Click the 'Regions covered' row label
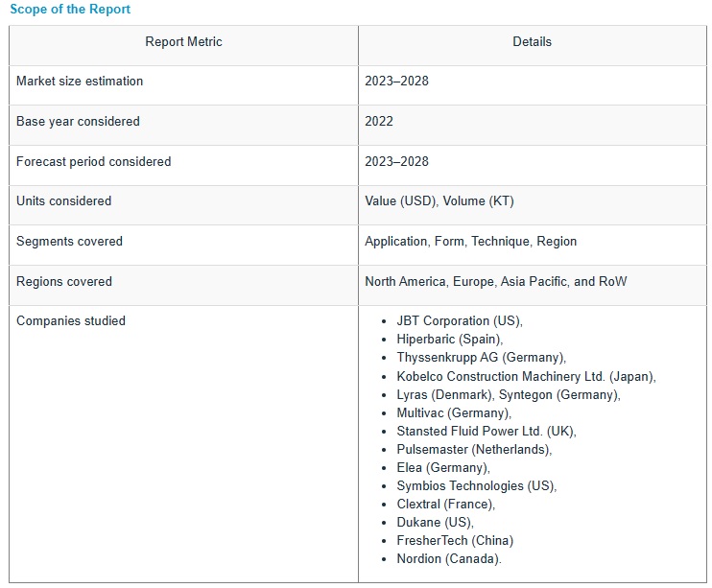The height and width of the screenshot is (588, 712). coord(64,282)
